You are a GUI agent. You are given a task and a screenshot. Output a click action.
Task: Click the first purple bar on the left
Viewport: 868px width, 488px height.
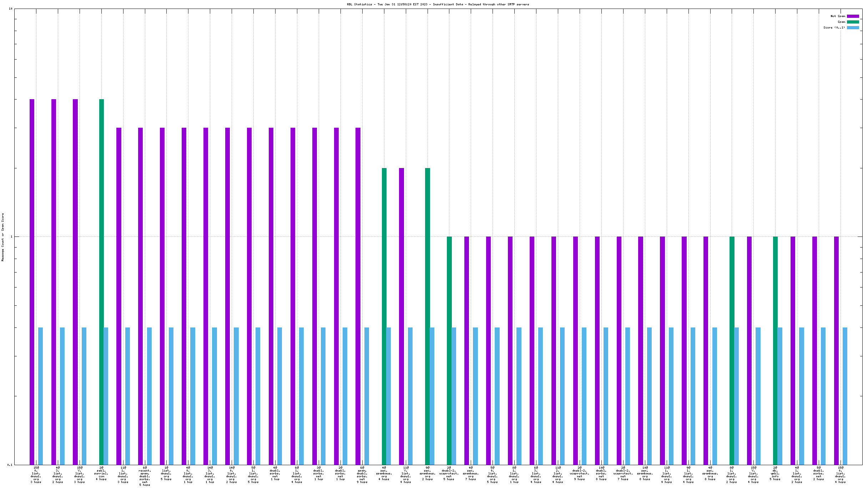point(32,282)
